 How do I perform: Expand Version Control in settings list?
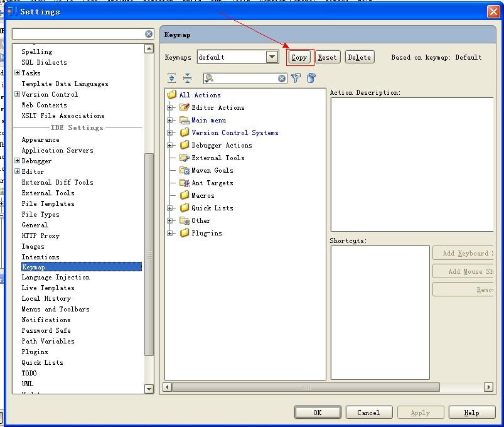coord(18,94)
